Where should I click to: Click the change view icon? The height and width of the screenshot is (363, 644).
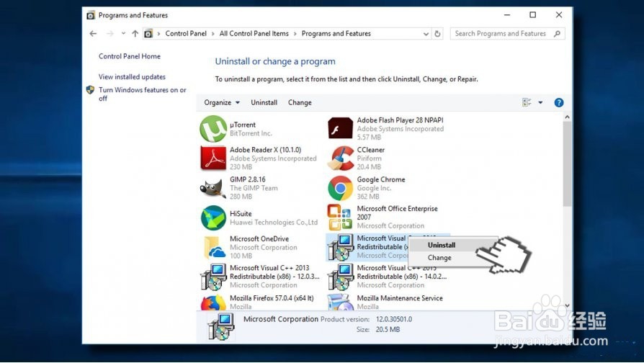pos(527,102)
